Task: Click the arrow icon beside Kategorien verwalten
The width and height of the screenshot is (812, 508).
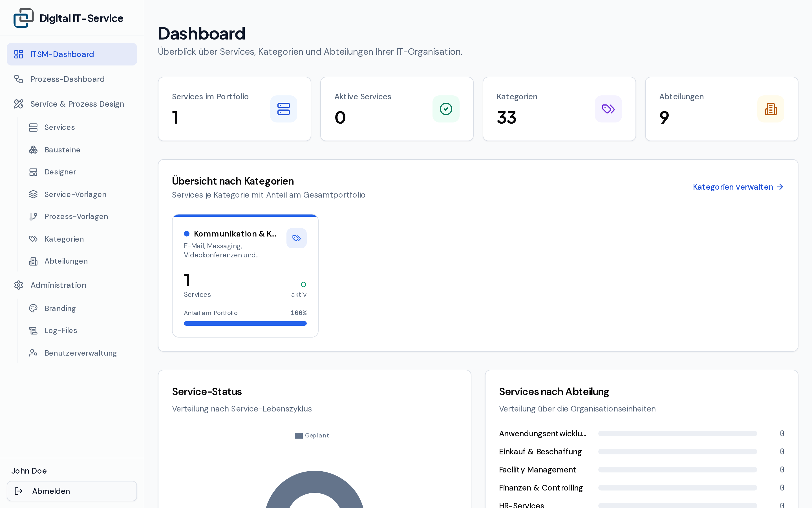Action: [x=780, y=187]
